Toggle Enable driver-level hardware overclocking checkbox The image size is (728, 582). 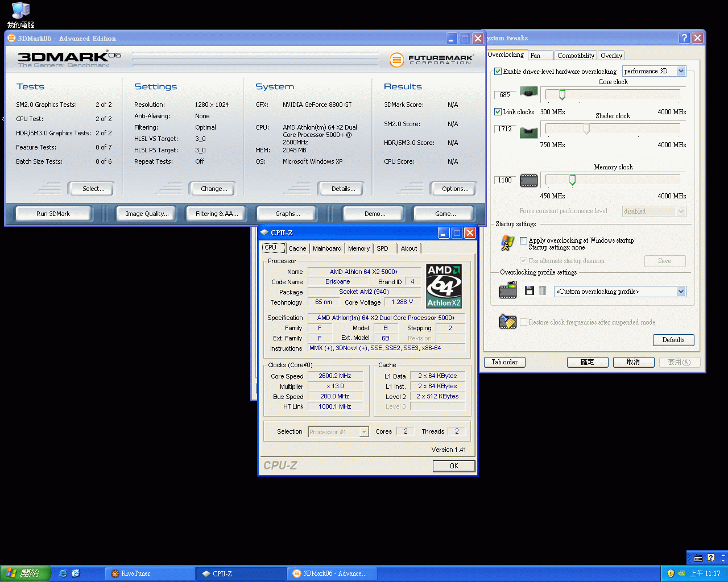[x=498, y=71]
